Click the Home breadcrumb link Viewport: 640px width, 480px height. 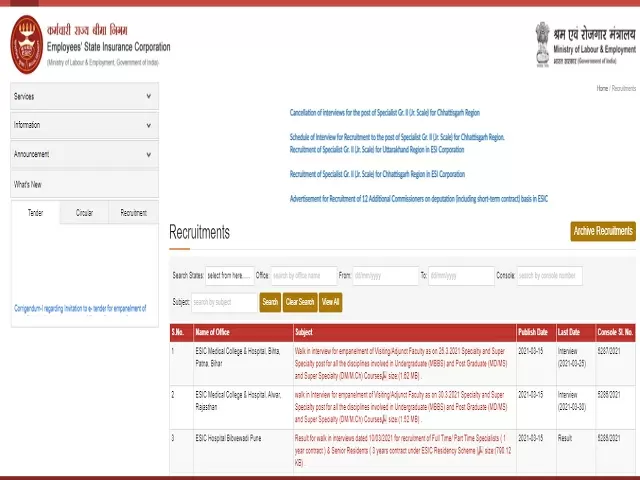coord(602,89)
